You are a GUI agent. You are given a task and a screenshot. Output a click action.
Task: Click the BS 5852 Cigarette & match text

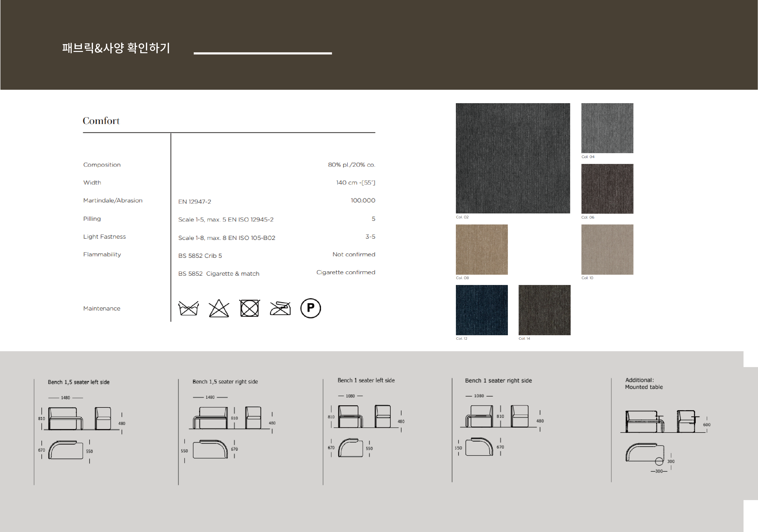[x=219, y=273]
